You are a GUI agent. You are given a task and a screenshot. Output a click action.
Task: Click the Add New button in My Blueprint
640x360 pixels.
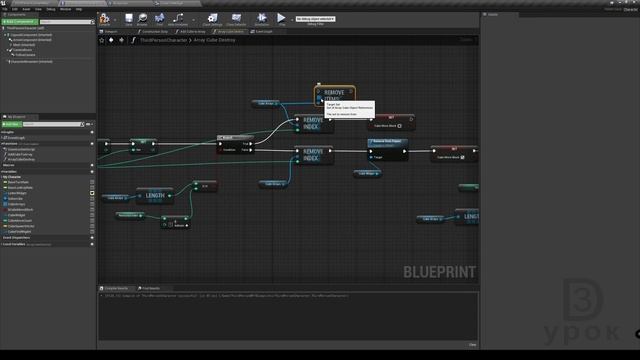click(11, 124)
